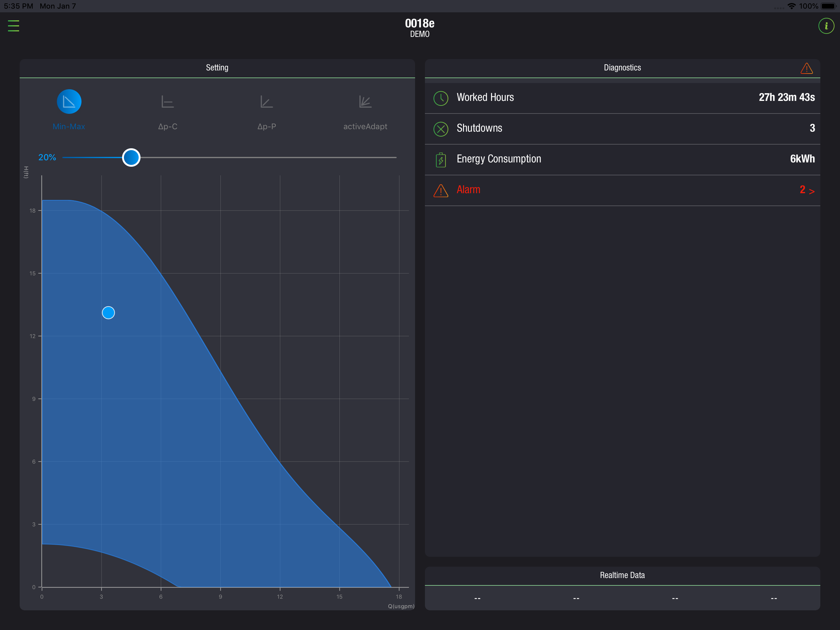Select the activeAdapt mode icon

(365, 102)
